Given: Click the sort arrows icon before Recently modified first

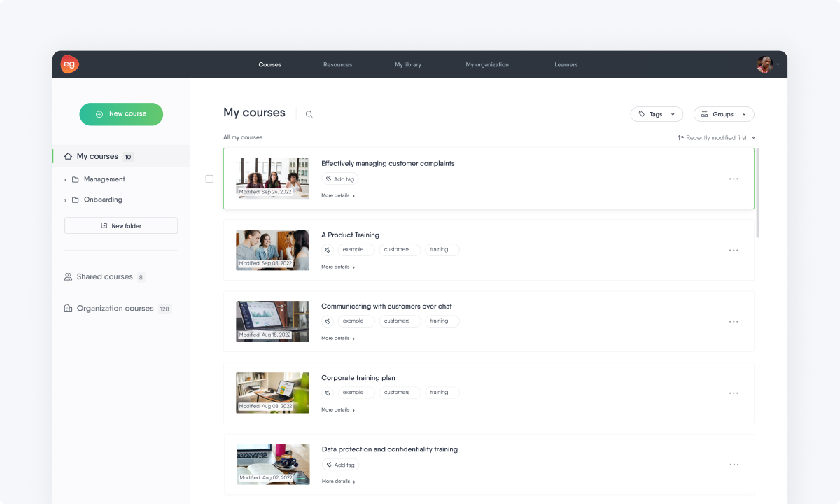Looking at the screenshot, I should pyautogui.click(x=680, y=137).
